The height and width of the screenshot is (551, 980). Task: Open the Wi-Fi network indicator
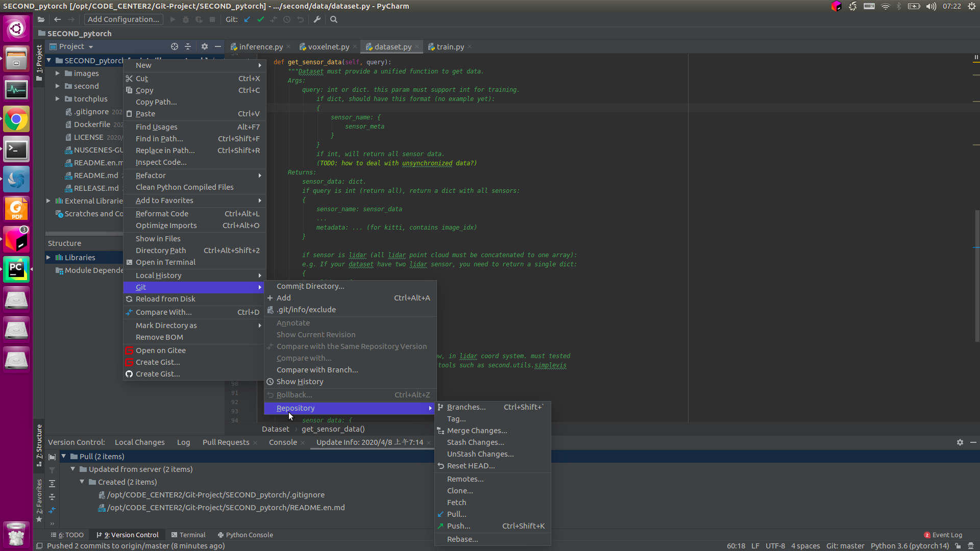(x=886, y=6)
